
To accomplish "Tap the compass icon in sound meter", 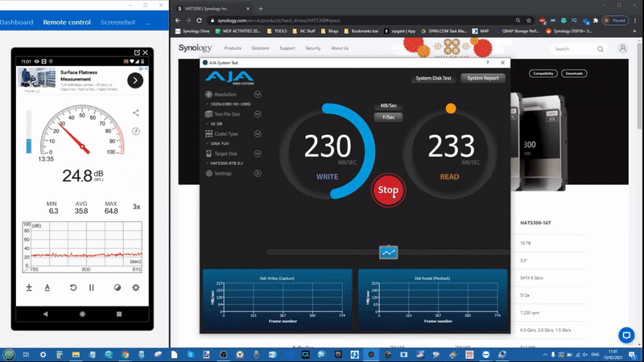I will coord(136,131).
